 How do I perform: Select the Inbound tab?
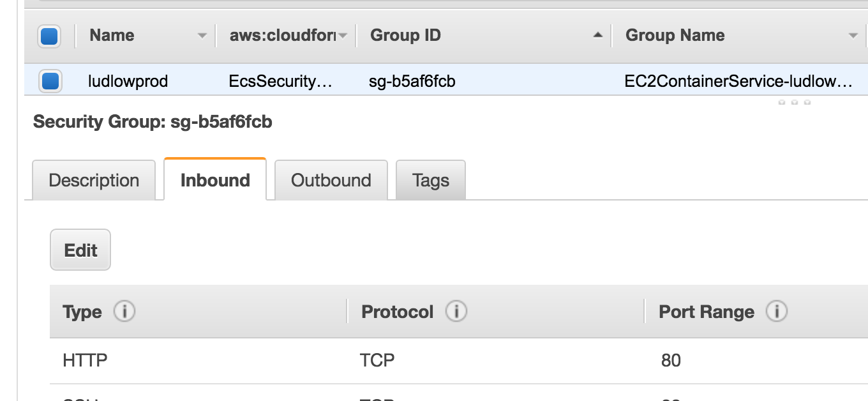click(215, 180)
